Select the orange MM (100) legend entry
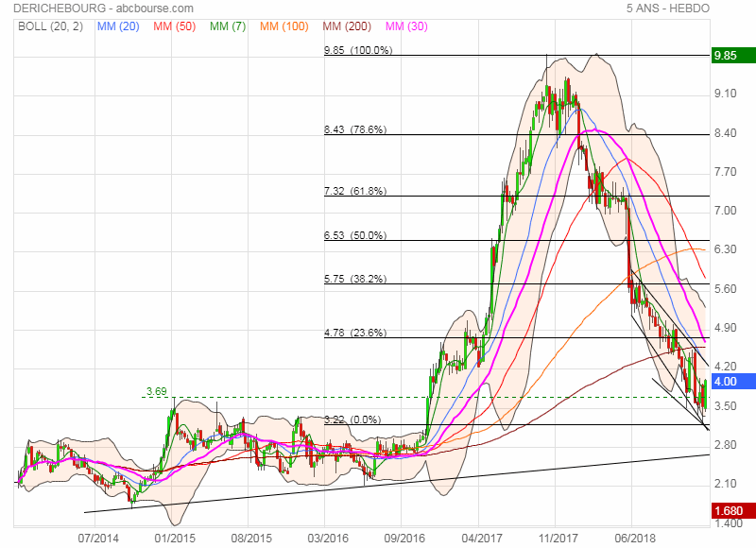Screen dimensions: 756x548 pyautogui.click(x=284, y=26)
